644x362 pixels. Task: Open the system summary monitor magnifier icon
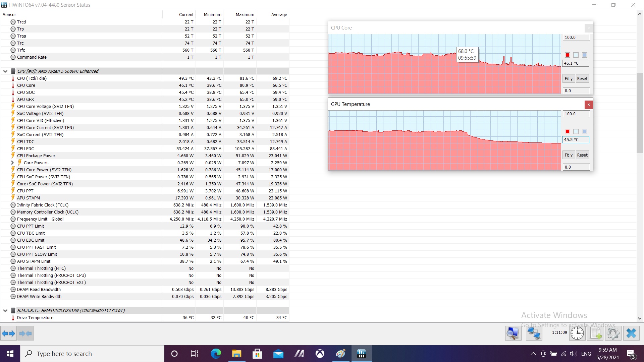click(x=513, y=333)
